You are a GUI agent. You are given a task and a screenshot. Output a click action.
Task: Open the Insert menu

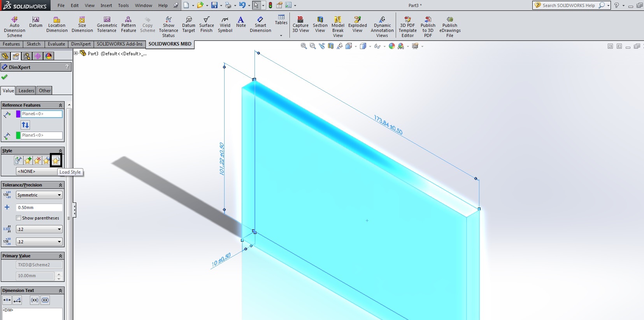click(106, 5)
